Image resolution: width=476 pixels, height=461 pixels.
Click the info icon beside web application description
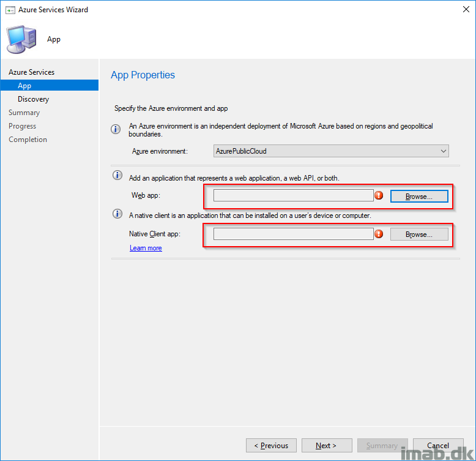[x=117, y=175]
